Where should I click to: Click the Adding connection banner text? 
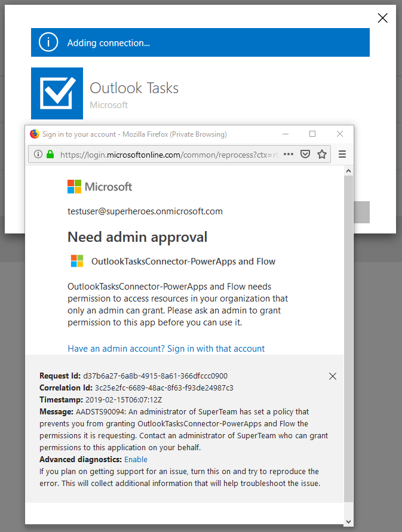(x=108, y=43)
